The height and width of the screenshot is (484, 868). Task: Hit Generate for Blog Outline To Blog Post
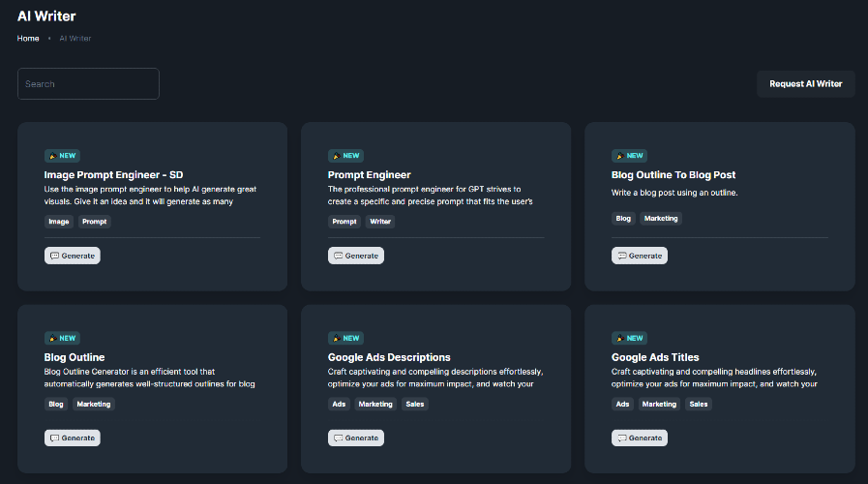click(640, 256)
